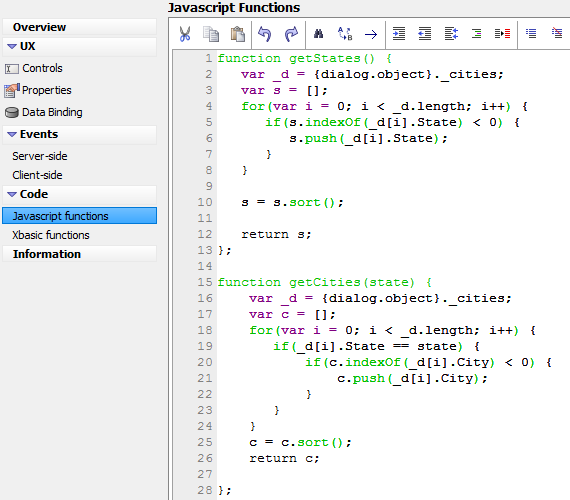Undo the last edit
This screenshot has width=570, height=500.
(x=264, y=34)
